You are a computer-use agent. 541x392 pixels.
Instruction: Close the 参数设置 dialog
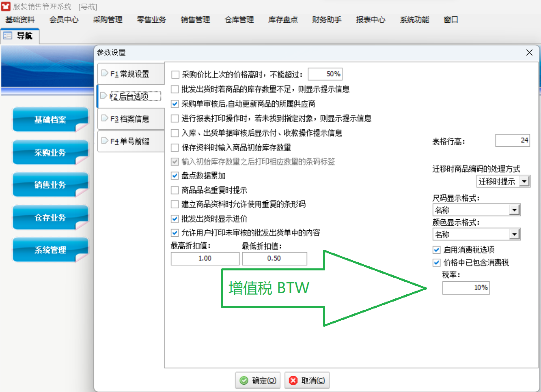[x=529, y=53]
